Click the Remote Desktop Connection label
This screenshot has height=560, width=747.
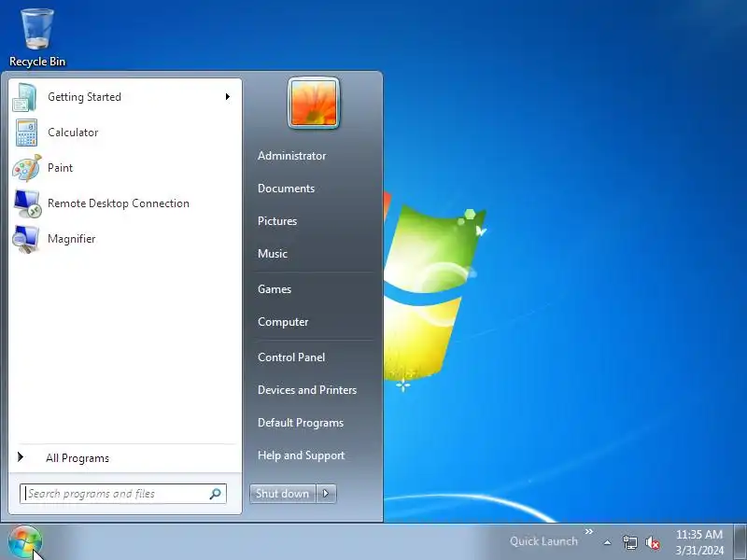click(119, 203)
